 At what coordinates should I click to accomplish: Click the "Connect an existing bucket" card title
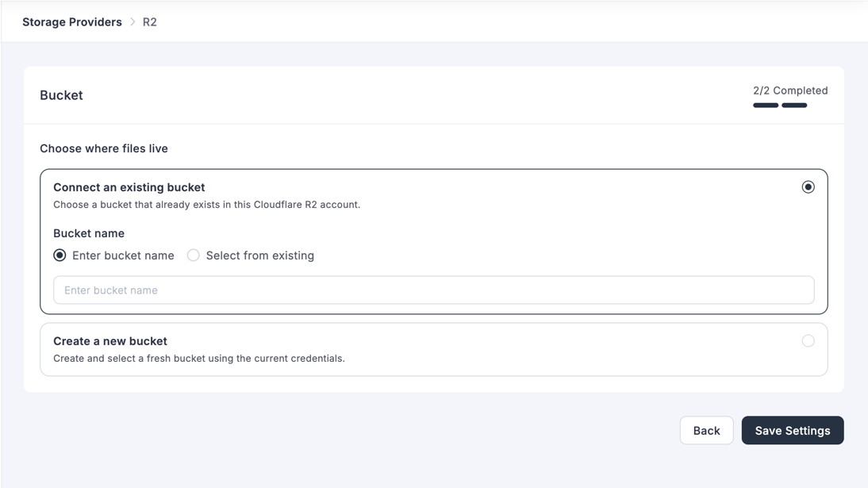[x=129, y=186]
